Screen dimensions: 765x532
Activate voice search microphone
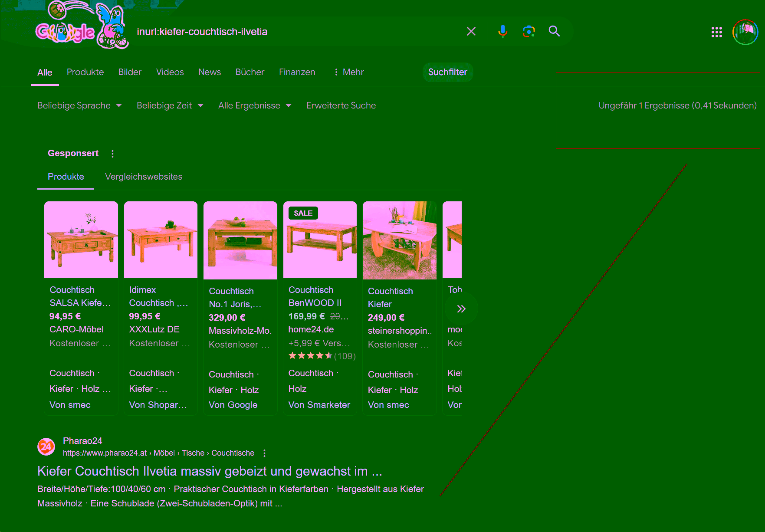[x=502, y=31]
